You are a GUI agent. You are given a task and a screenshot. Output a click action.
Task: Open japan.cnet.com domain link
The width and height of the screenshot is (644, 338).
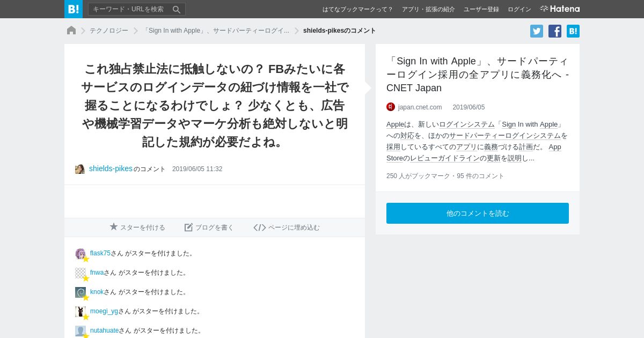420,107
